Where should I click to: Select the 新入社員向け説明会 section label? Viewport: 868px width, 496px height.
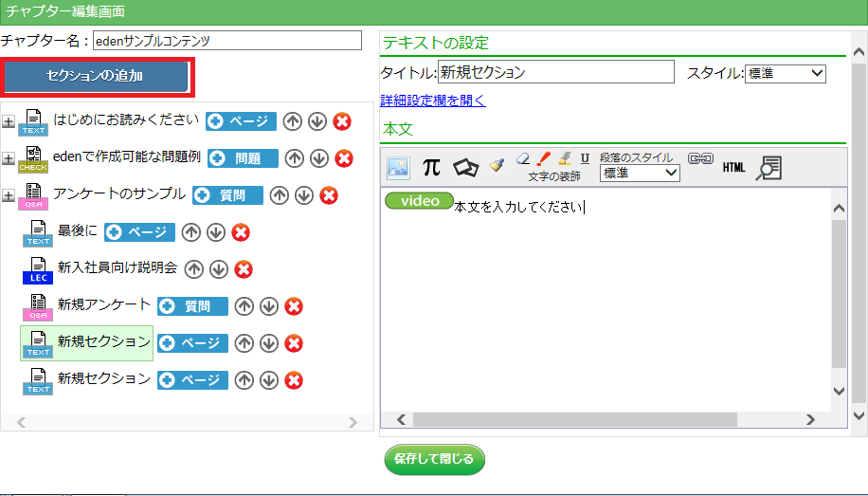[x=118, y=267]
